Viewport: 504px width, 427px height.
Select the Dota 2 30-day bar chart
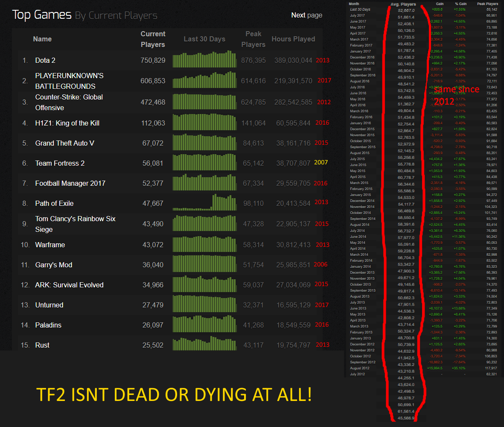(x=205, y=59)
